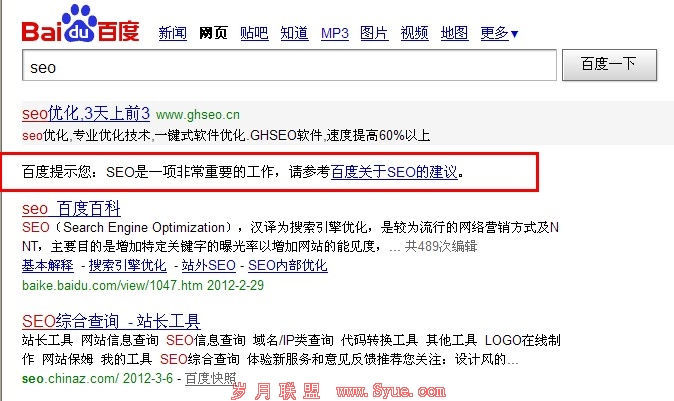Open the 百度快照 cached snapshot

click(x=211, y=379)
